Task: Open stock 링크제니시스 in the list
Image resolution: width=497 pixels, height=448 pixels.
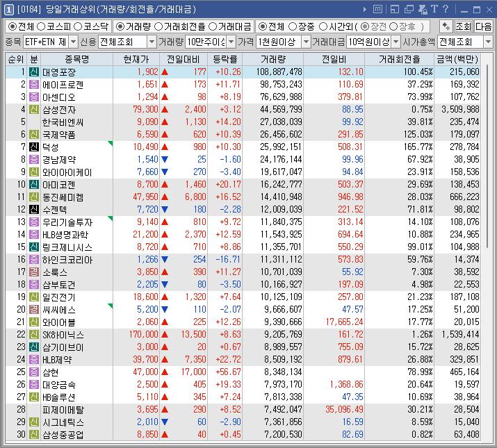Action: coord(67,247)
